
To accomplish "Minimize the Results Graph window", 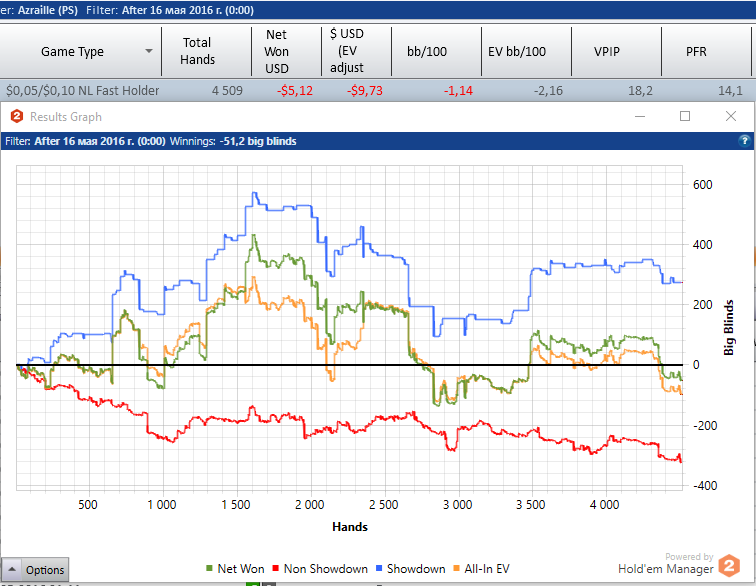I will pyautogui.click(x=640, y=116).
